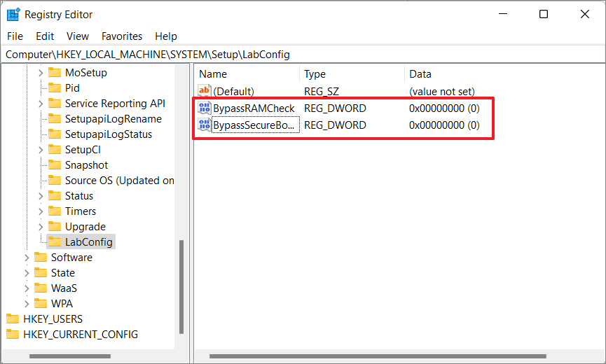The height and width of the screenshot is (364, 606).
Task: Expand the Status key
Action: (41, 196)
